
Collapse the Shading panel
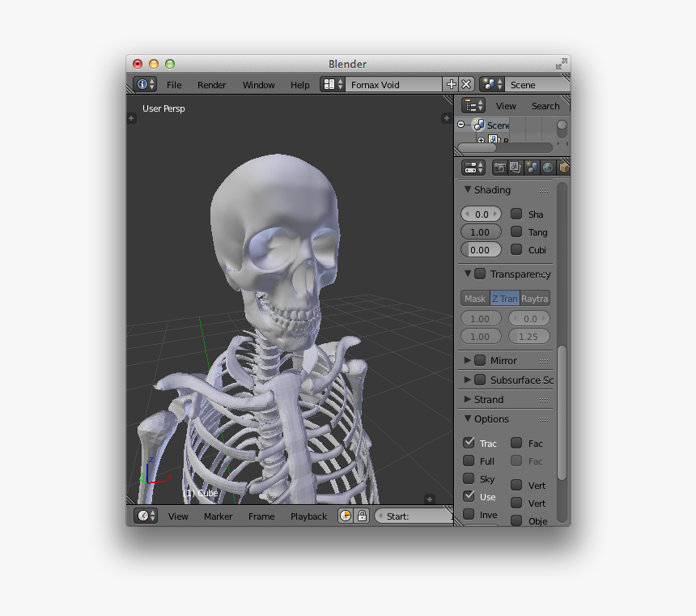tap(468, 189)
